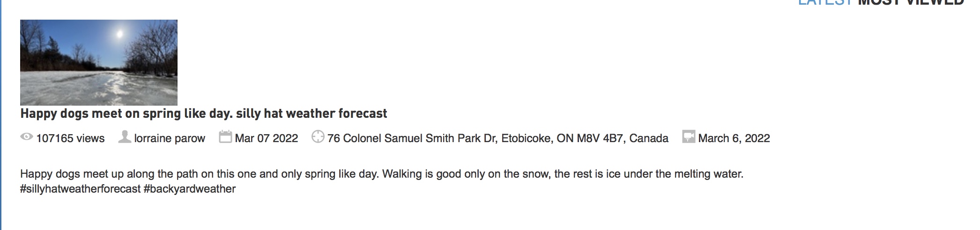Click the crosshair location icon
The height and width of the screenshot is (230, 980).
(318, 137)
